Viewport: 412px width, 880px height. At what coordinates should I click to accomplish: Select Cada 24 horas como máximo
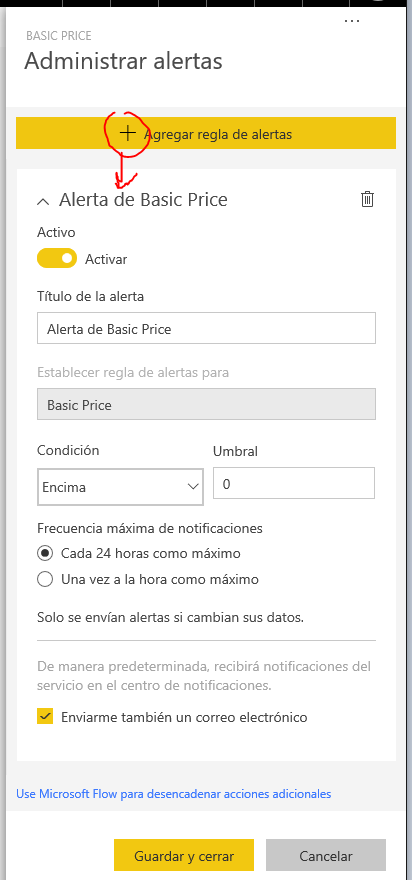coord(45,553)
